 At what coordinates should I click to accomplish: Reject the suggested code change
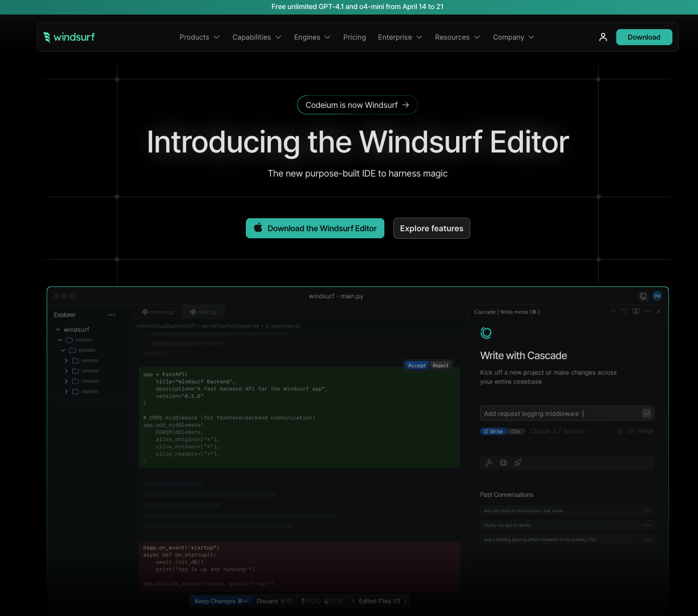coord(440,366)
